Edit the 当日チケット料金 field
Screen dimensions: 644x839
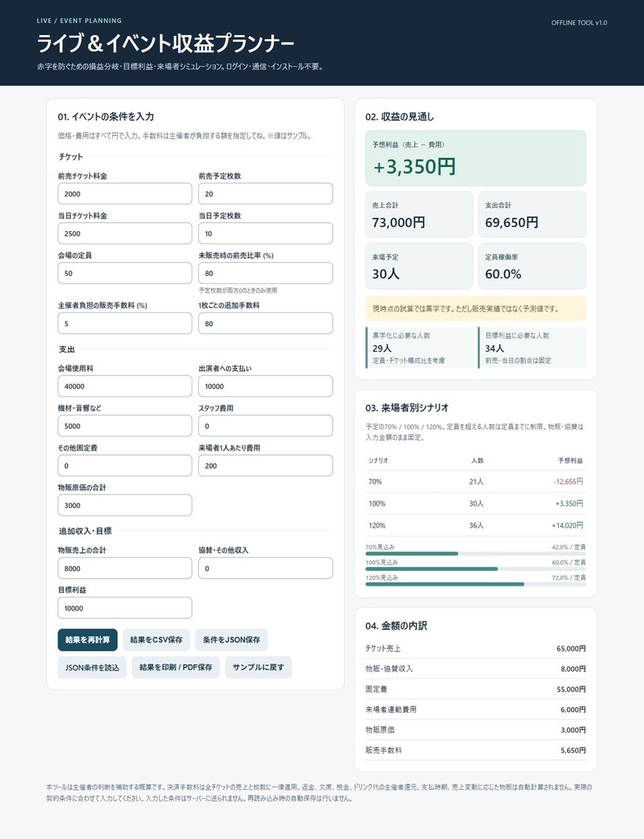(x=125, y=234)
